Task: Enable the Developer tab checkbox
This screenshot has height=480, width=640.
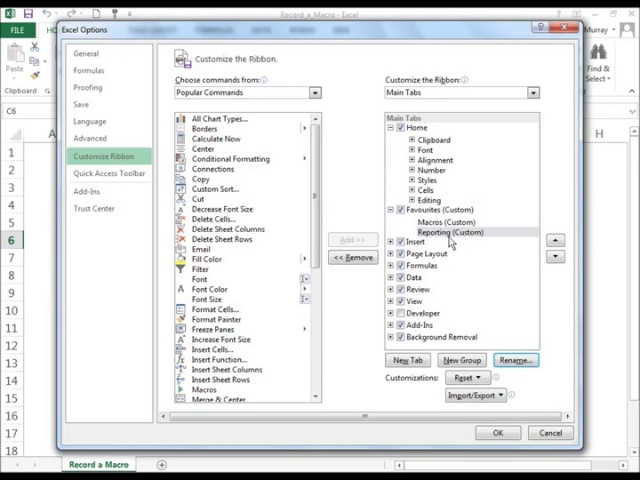Action: [400, 313]
